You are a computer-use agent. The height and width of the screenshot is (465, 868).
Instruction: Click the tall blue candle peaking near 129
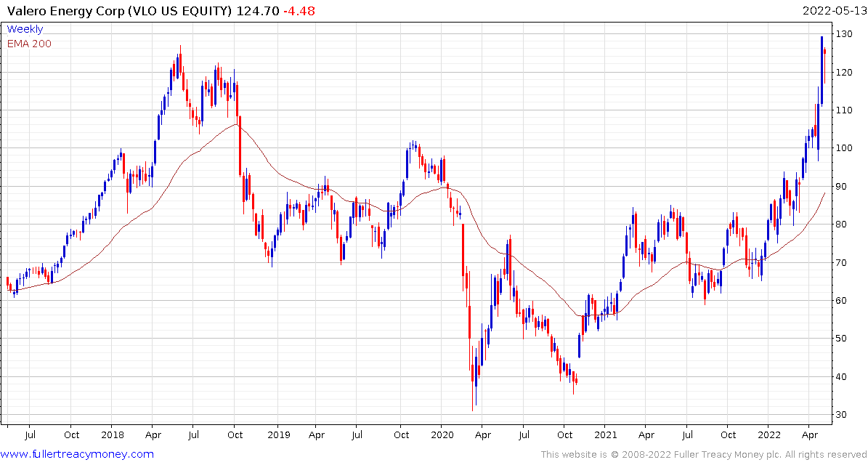(822, 71)
